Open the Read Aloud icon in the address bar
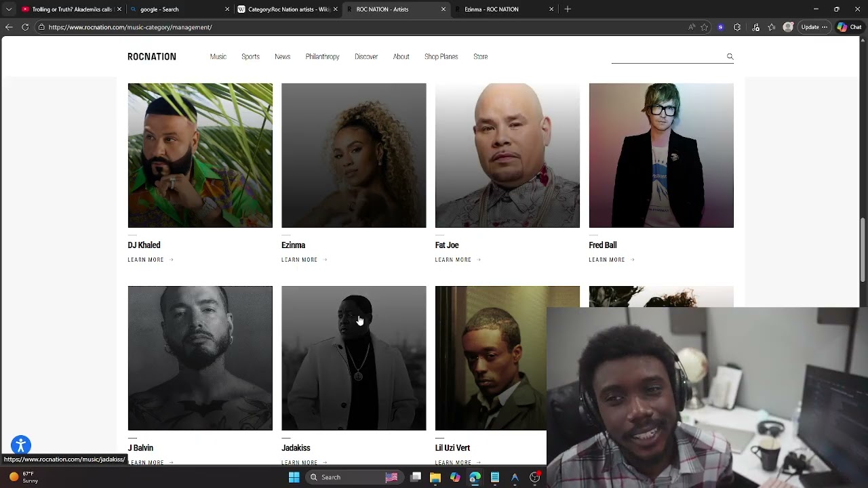Image resolution: width=868 pixels, height=488 pixels. click(x=692, y=27)
